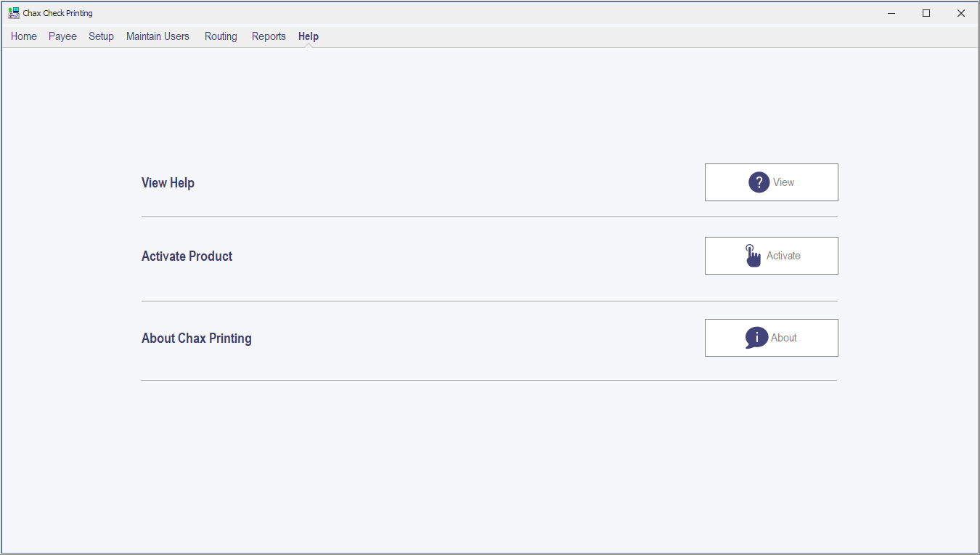Minimize the Chax Check Printing window

[x=891, y=13]
